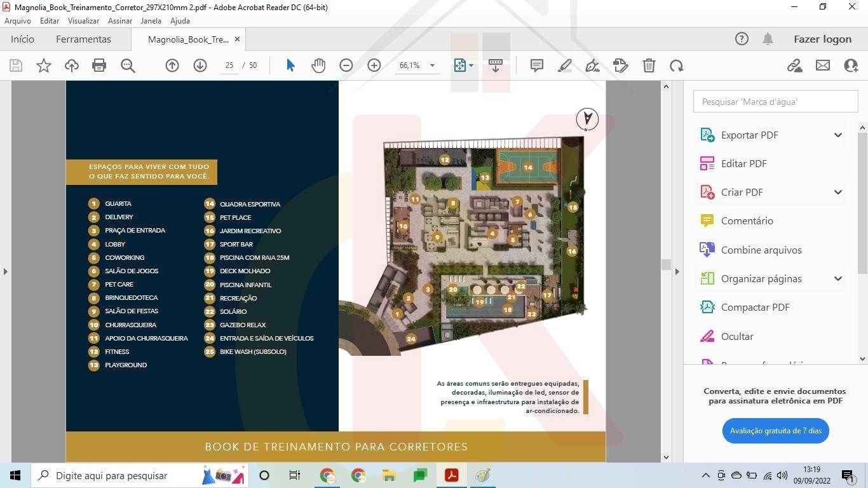Viewport: 868px width, 488px height.
Task: Open Adobe Acrobat taskbar icon
Action: point(452,475)
